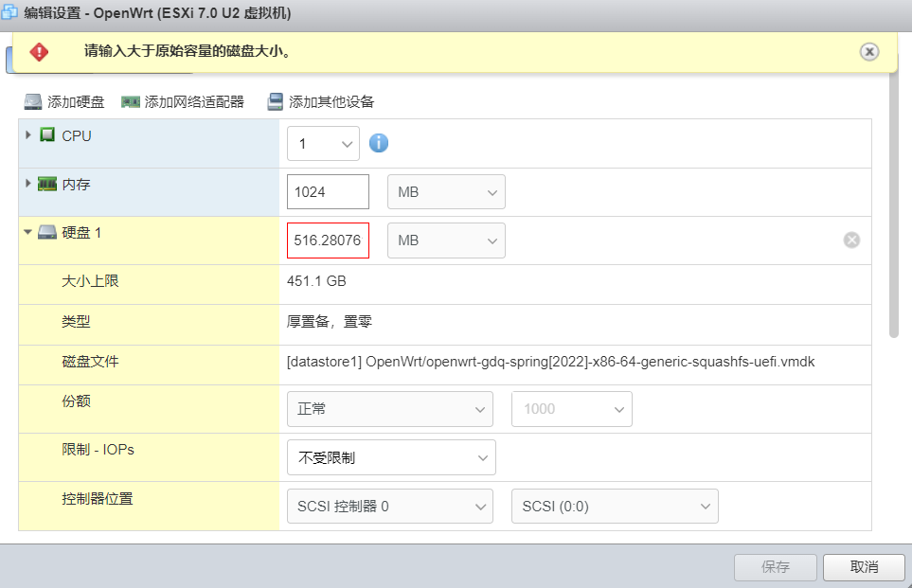
Task: Click the memory module icon
Action: click(47, 184)
